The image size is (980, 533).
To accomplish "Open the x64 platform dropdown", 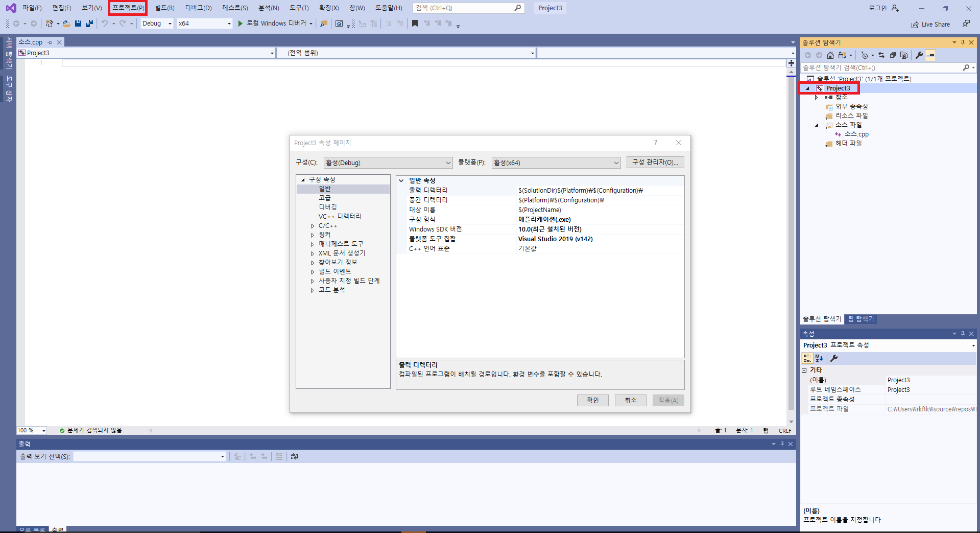I will point(204,24).
